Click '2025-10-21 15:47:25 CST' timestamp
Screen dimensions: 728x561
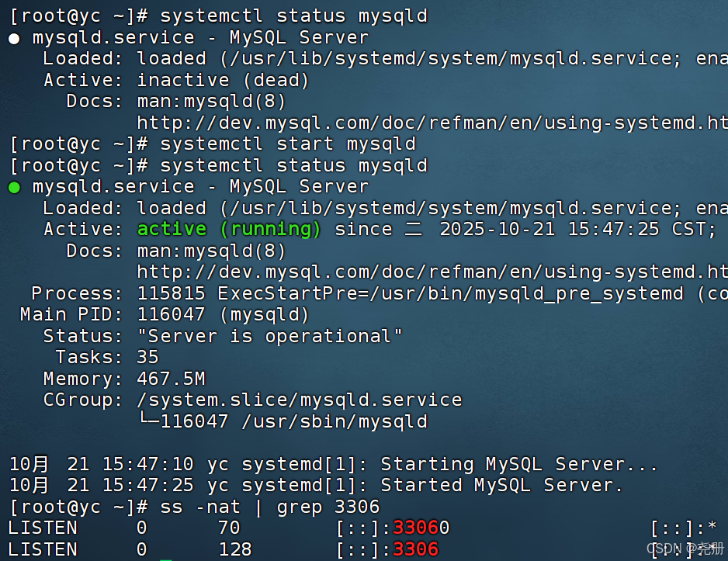click(572, 229)
